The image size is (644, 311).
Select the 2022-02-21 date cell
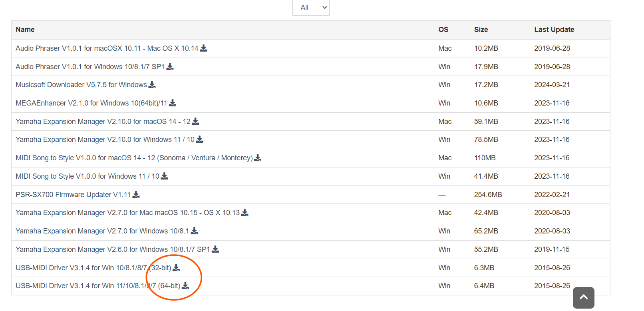point(570,195)
